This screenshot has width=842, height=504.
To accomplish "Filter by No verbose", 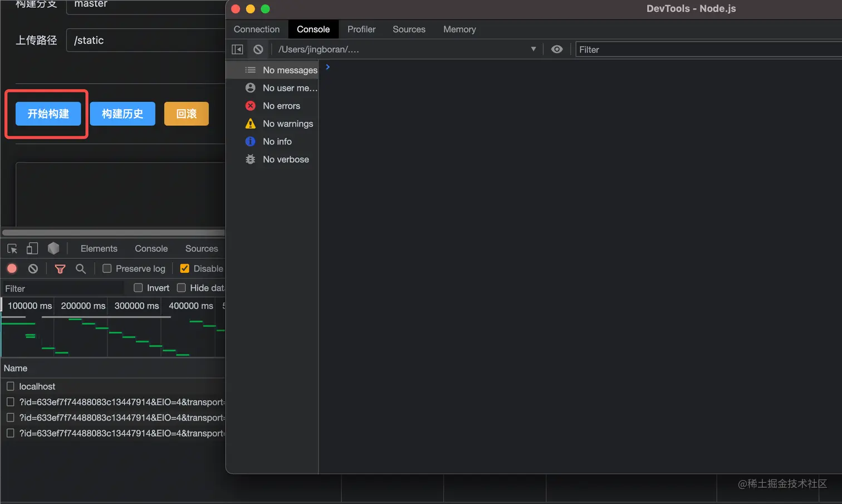I will click(272, 159).
